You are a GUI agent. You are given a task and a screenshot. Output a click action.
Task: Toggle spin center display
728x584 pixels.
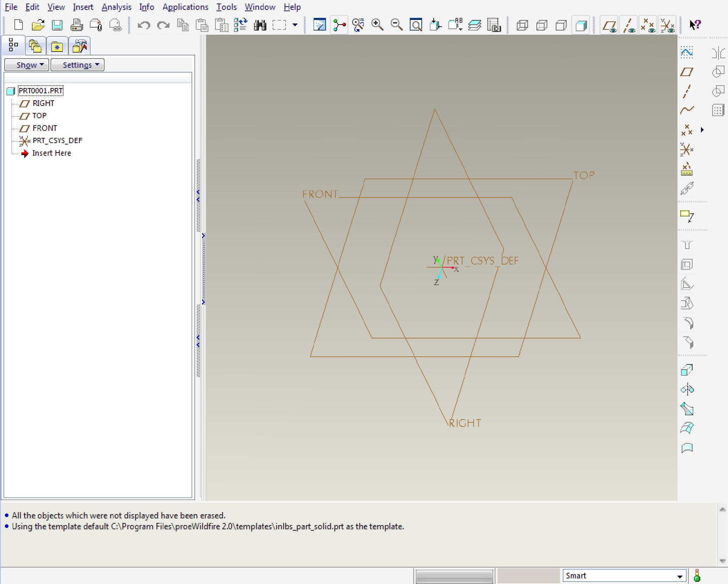point(339,25)
